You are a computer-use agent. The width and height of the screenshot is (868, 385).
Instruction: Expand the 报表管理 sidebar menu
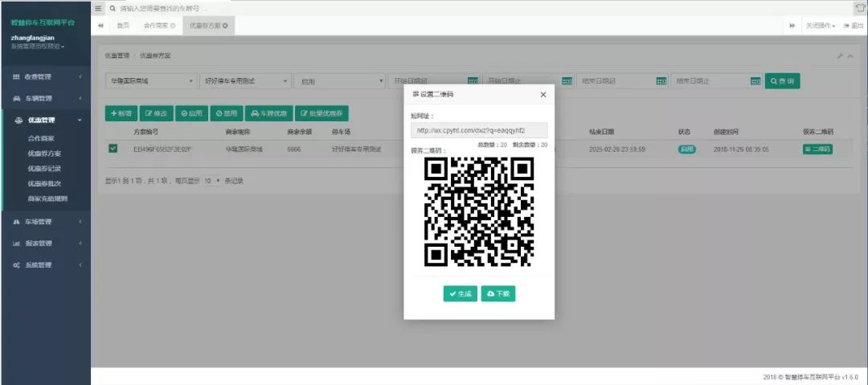coord(45,244)
